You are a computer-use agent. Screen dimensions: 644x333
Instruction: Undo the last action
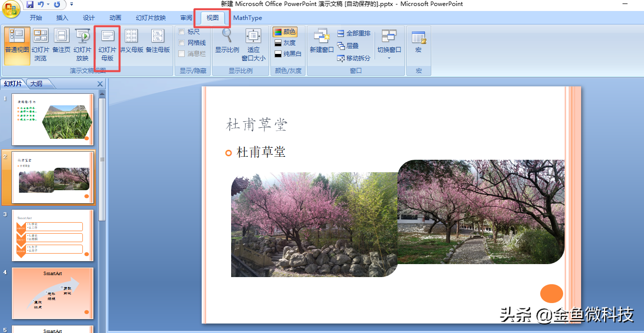coord(40,4)
